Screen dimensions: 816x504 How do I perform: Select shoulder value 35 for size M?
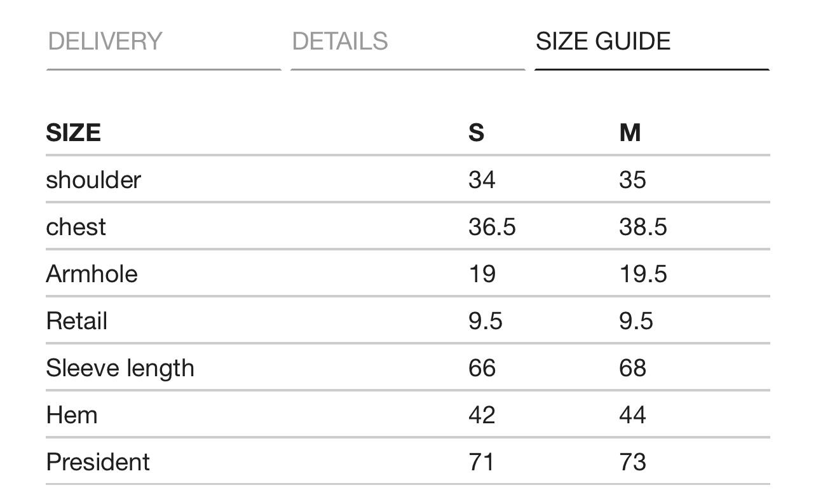point(632,180)
